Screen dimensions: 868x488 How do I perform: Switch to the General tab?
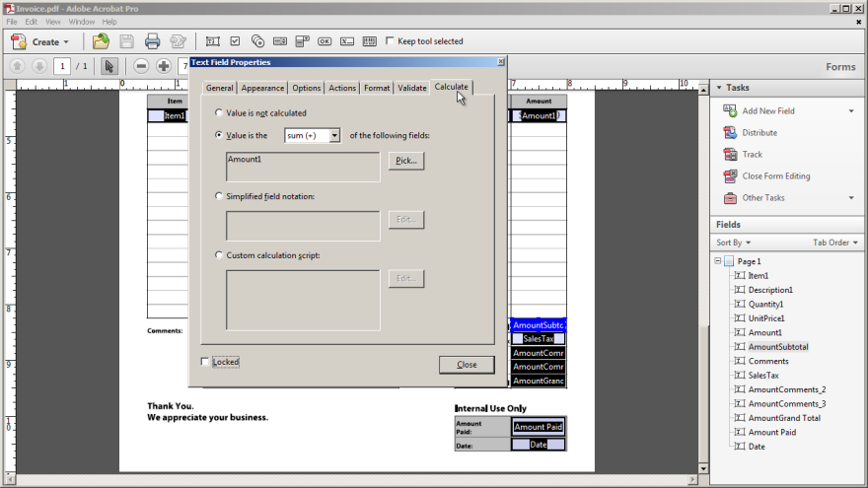pos(219,88)
